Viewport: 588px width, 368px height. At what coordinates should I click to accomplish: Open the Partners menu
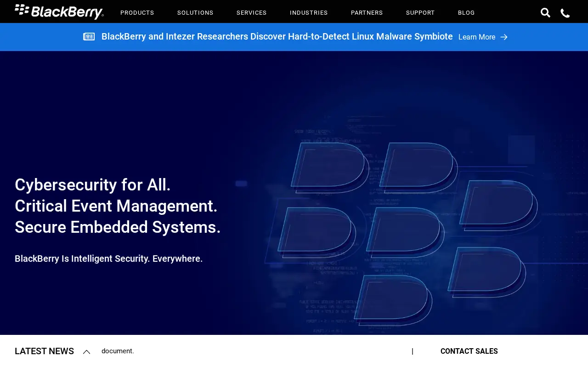click(x=367, y=13)
